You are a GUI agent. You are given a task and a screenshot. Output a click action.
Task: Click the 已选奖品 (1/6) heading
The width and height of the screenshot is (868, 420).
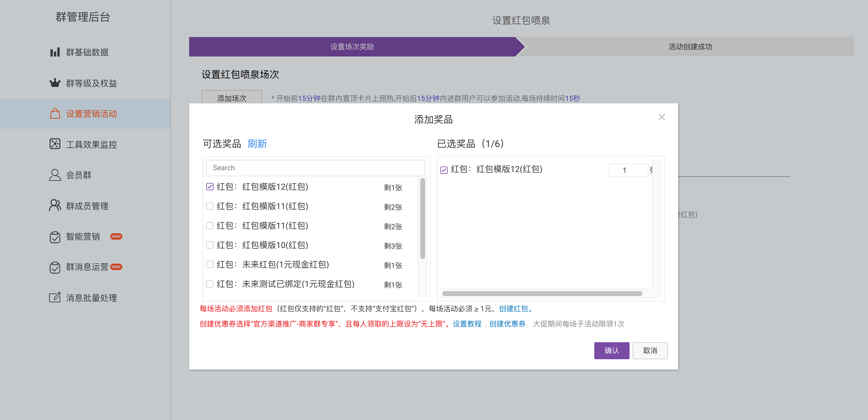tap(470, 144)
